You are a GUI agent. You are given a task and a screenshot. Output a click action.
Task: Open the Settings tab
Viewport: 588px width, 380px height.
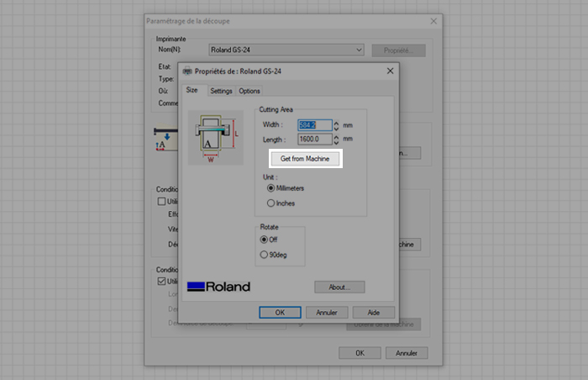[221, 91]
